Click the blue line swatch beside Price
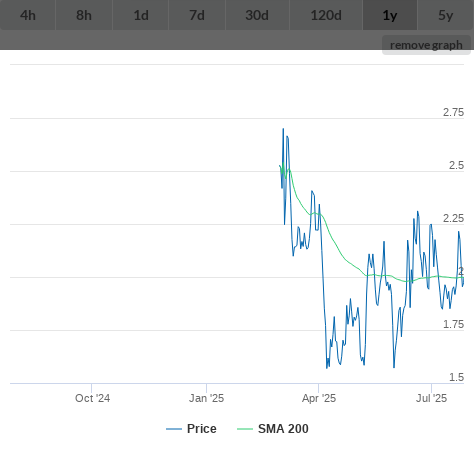 click(x=174, y=429)
